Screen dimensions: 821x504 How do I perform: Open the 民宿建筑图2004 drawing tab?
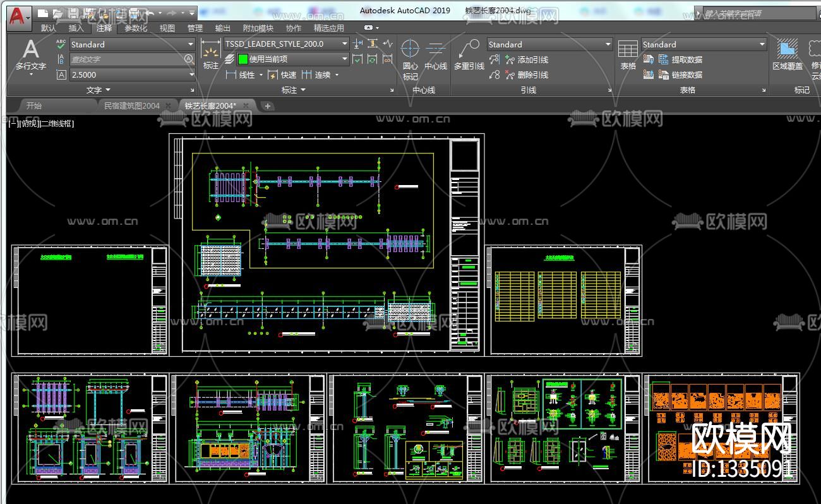coord(131,105)
